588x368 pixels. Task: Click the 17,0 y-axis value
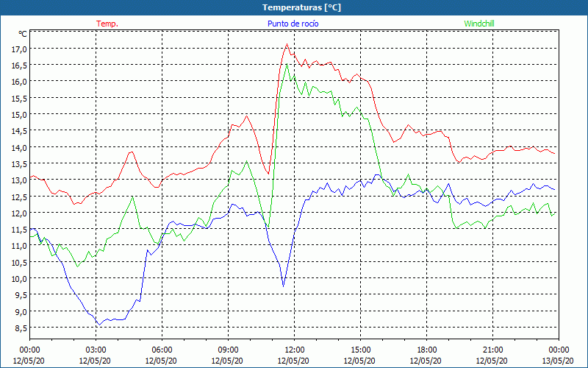pyautogui.click(x=20, y=49)
